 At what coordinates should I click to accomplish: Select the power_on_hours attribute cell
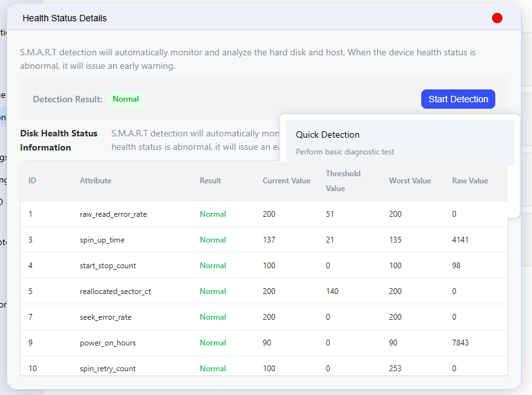tap(108, 343)
